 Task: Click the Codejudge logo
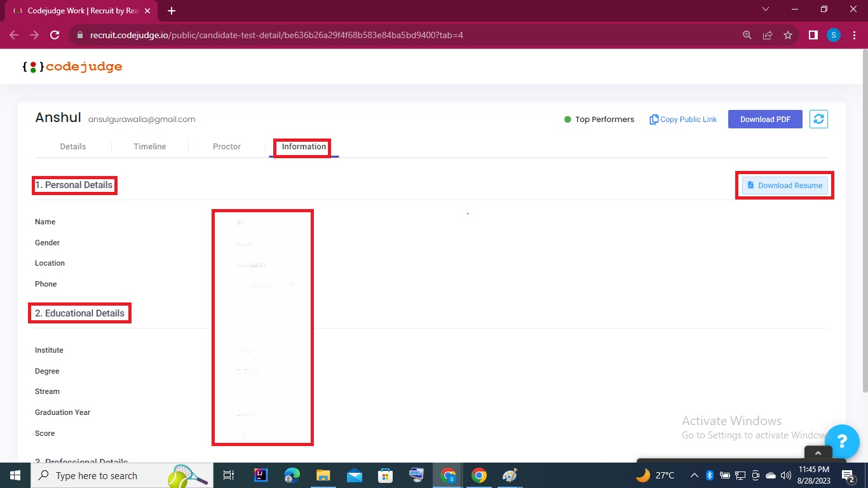click(x=72, y=66)
